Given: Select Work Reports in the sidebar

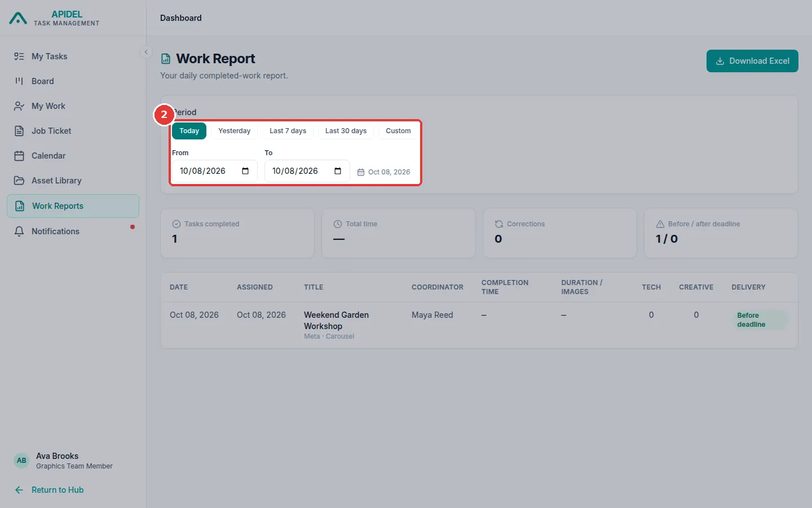Looking at the screenshot, I should tap(73, 206).
